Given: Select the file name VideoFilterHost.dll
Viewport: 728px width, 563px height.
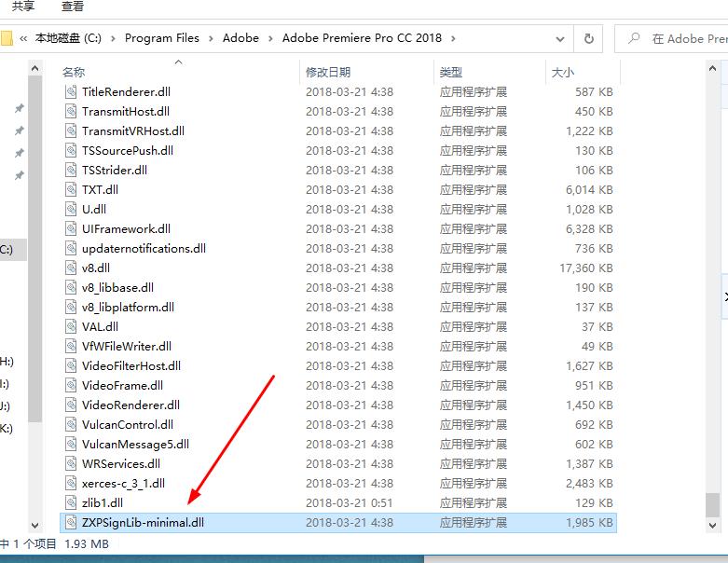Looking at the screenshot, I should (x=131, y=365).
